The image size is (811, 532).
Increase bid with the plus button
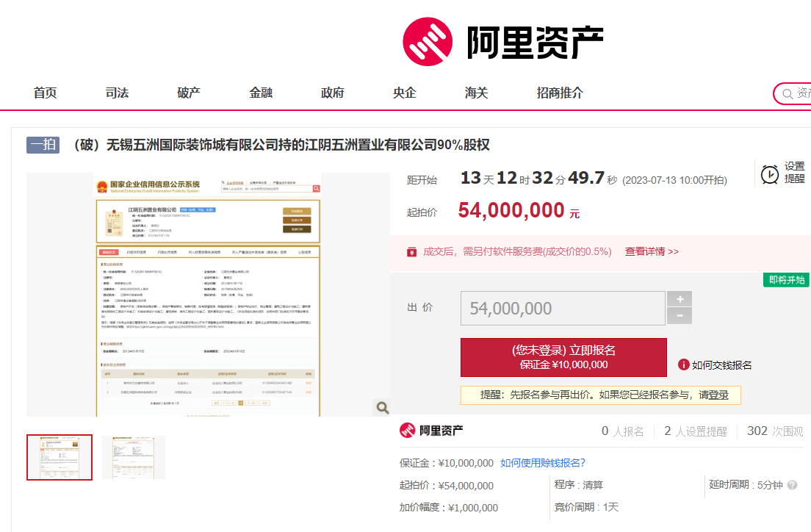tap(680, 298)
